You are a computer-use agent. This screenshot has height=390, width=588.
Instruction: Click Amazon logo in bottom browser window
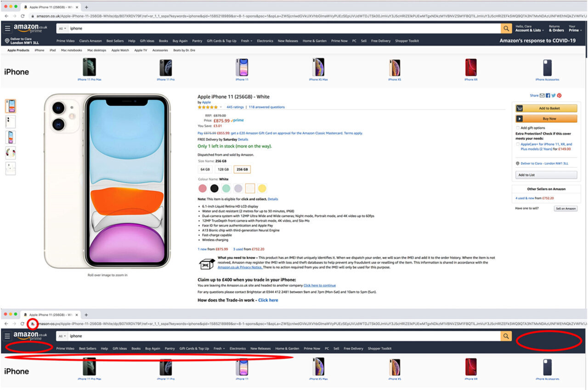(x=30, y=336)
